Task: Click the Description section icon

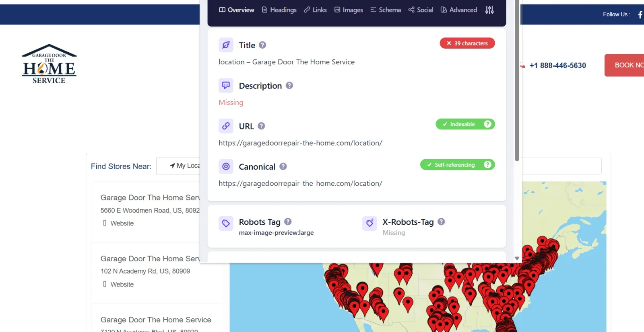Action: [226, 85]
